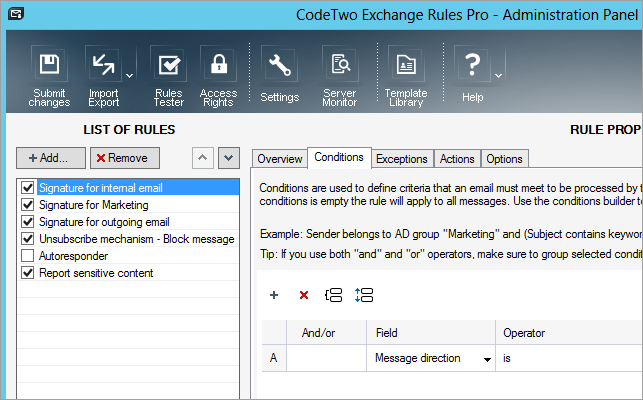
Task: Click the Field column header
Action: 431,333
